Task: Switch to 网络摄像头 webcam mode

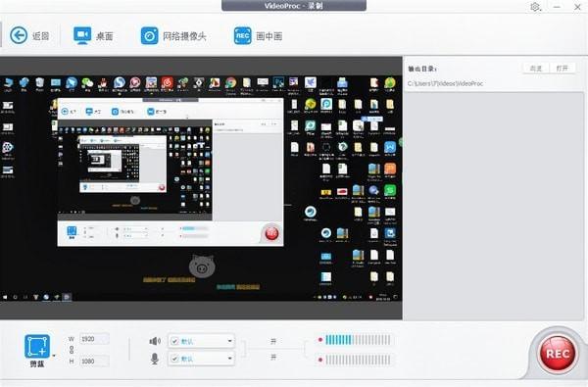Action: [173, 36]
